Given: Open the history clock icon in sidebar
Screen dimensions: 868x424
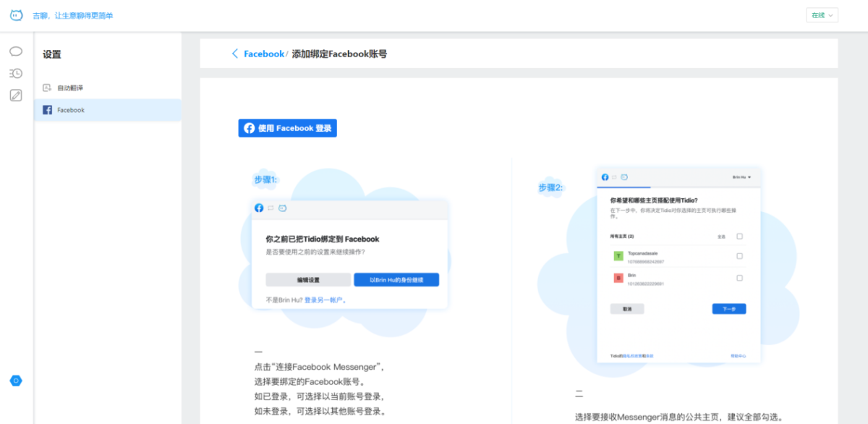Looking at the screenshot, I should [x=16, y=73].
